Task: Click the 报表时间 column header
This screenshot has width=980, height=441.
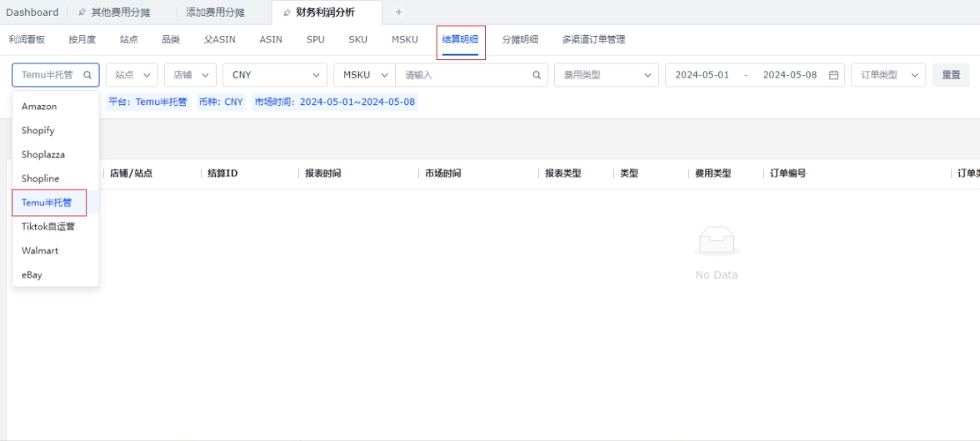Action: 323,173
